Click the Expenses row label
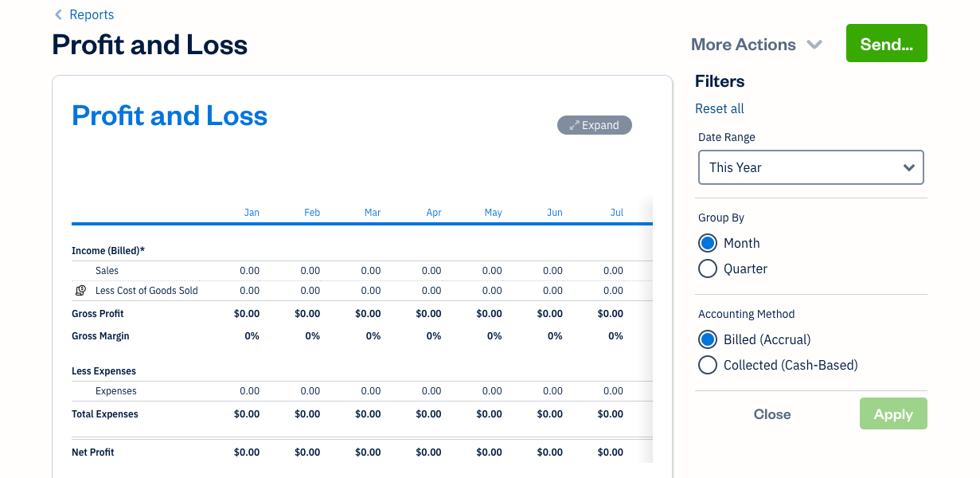This screenshot has height=478, width=980. tap(116, 391)
